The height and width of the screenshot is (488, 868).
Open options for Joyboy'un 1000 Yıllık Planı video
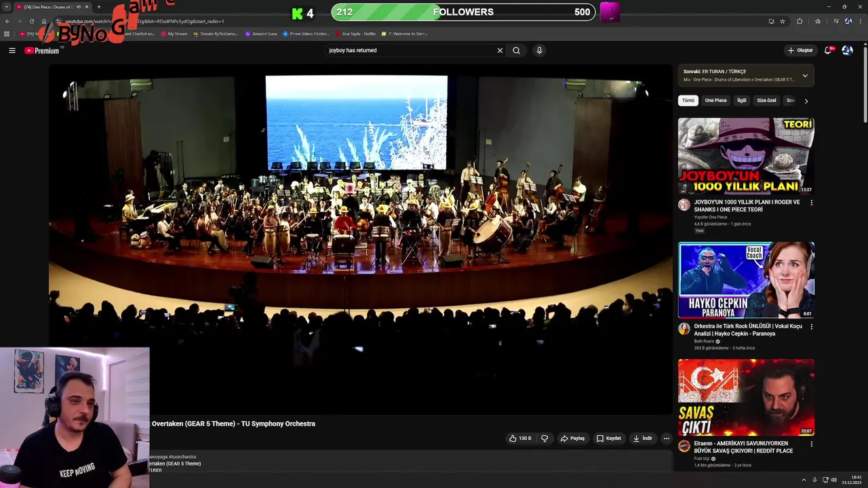(x=811, y=203)
